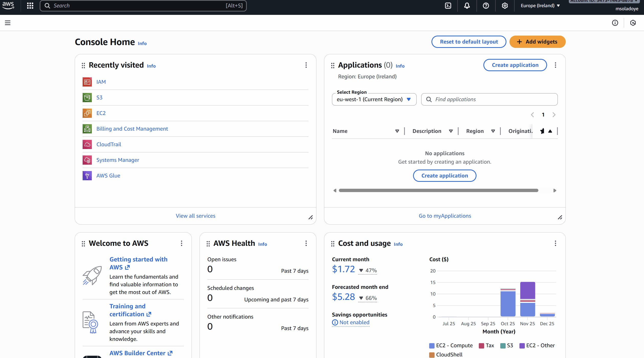Viewport: 644px width, 358px height.
Task: Click the Add widgets button
Action: pyautogui.click(x=537, y=41)
